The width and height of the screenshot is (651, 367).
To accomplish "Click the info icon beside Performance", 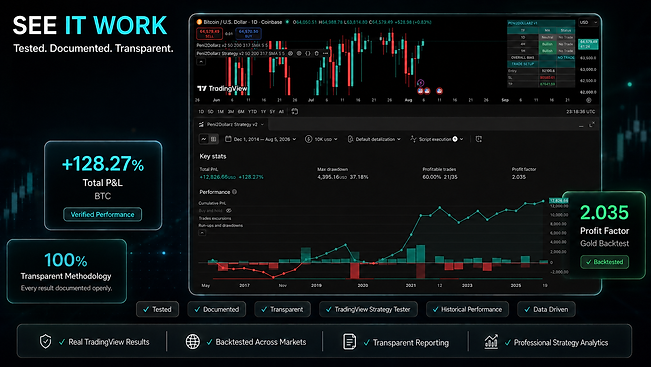I will click(235, 192).
